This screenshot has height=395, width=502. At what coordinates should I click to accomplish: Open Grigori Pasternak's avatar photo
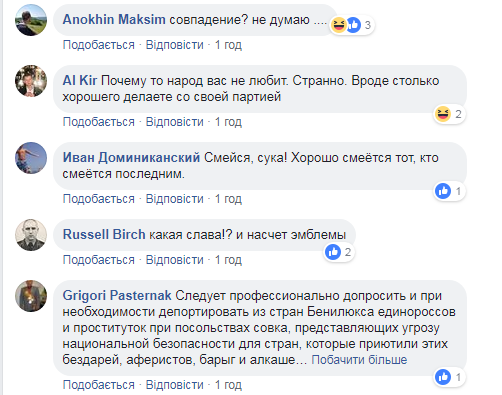[31, 296]
